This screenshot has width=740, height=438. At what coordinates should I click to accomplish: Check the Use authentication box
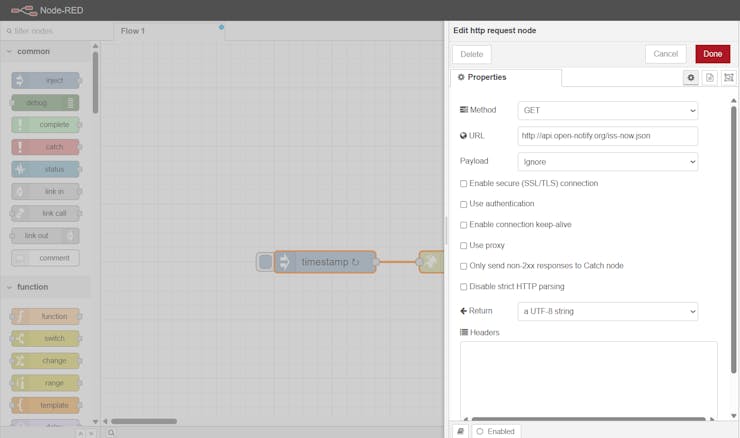coord(463,204)
